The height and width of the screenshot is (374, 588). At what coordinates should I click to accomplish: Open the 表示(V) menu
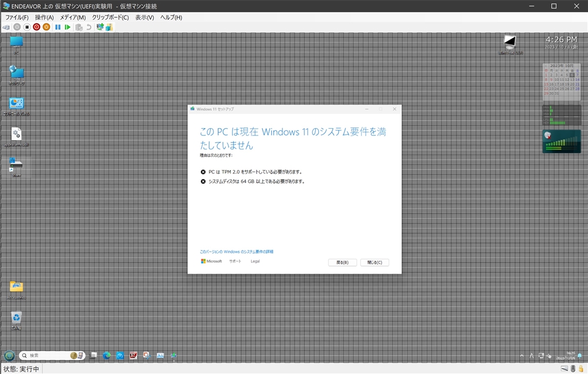(144, 17)
